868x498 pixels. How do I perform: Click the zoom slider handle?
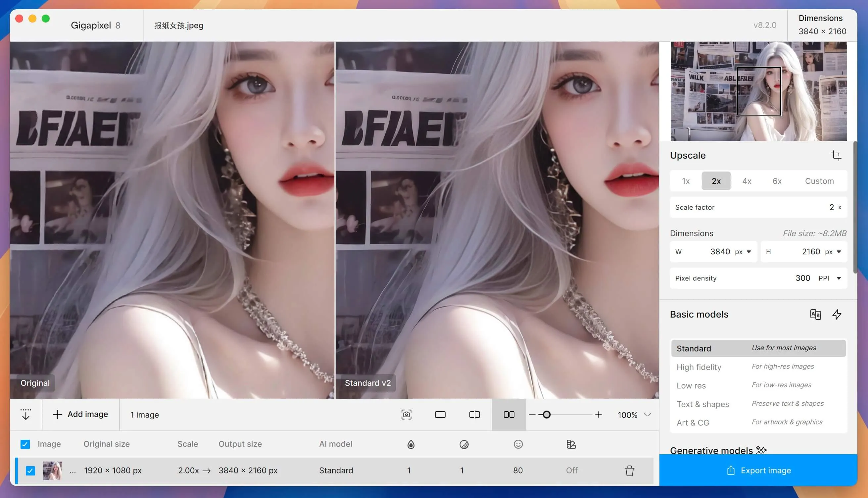[x=546, y=415]
